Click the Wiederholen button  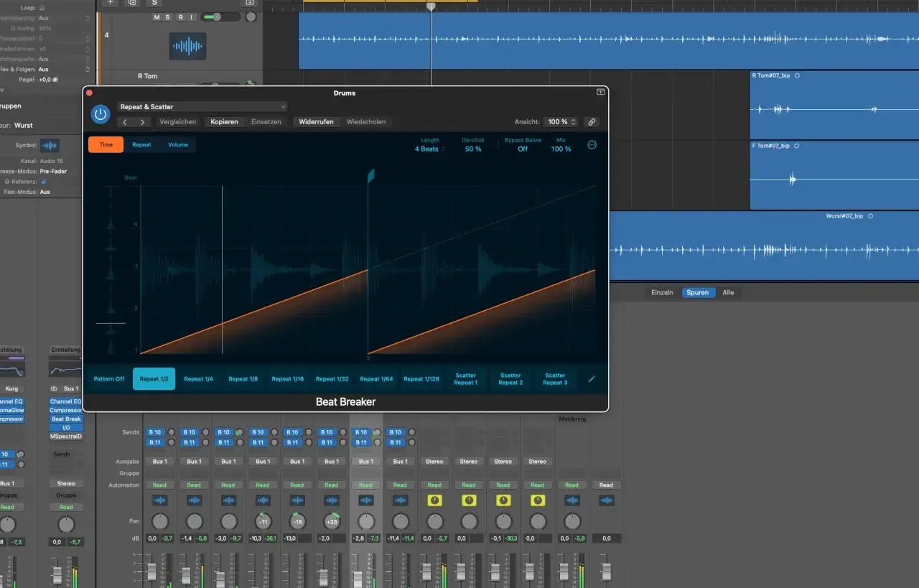pos(366,122)
